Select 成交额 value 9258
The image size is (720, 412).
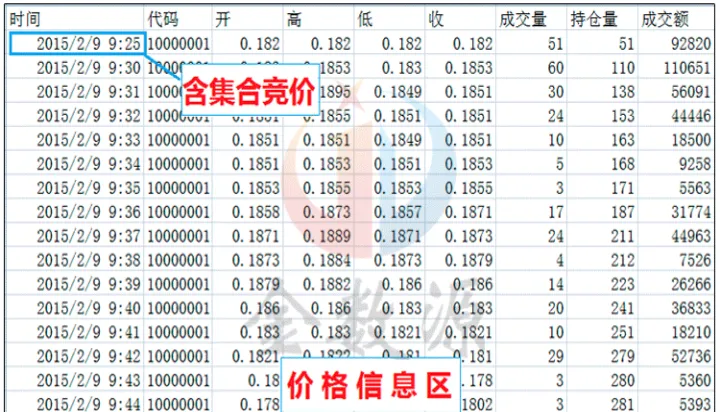pyautogui.click(x=695, y=164)
